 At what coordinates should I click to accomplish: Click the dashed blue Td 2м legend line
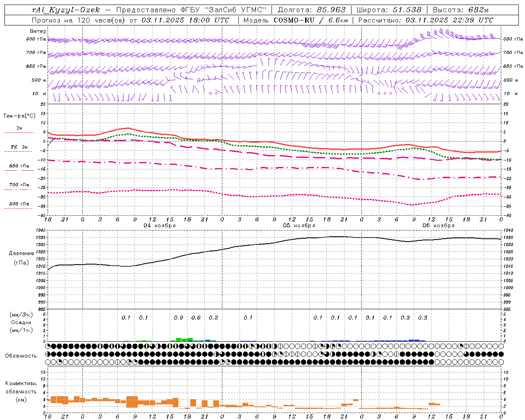[x=19, y=152]
